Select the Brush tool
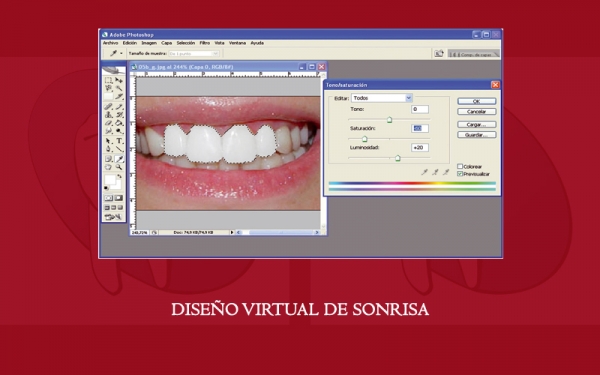 pos(119,107)
